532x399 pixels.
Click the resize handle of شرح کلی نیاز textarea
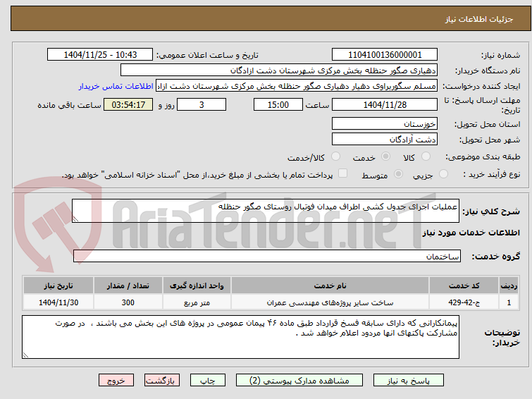point(75,219)
